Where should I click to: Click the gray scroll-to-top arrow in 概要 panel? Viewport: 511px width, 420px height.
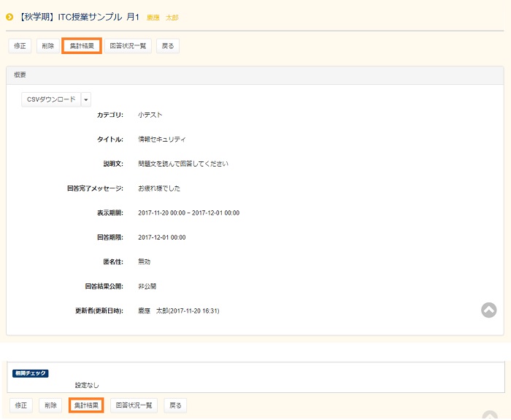pos(488,310)
